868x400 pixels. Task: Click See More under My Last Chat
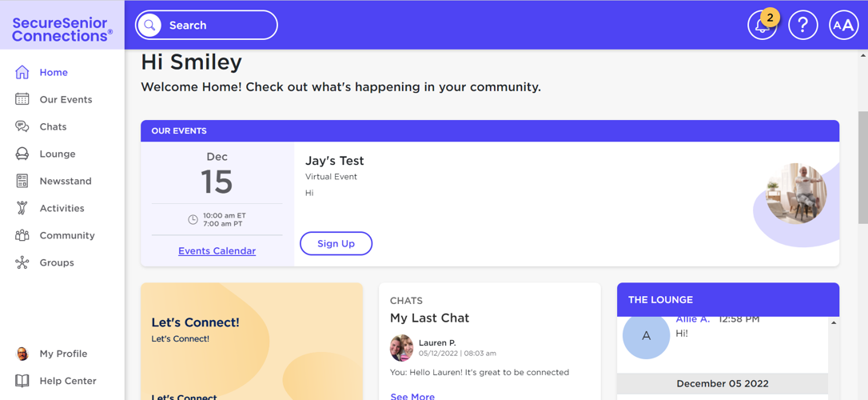(x=412, y=395)
